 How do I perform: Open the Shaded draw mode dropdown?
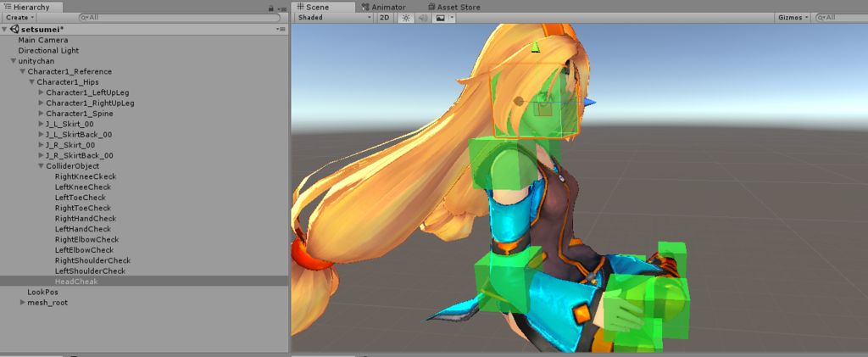pos(334,18)
